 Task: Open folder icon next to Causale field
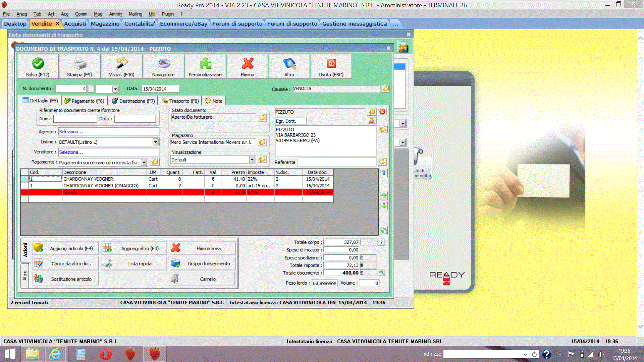click(x=386, y=89)
